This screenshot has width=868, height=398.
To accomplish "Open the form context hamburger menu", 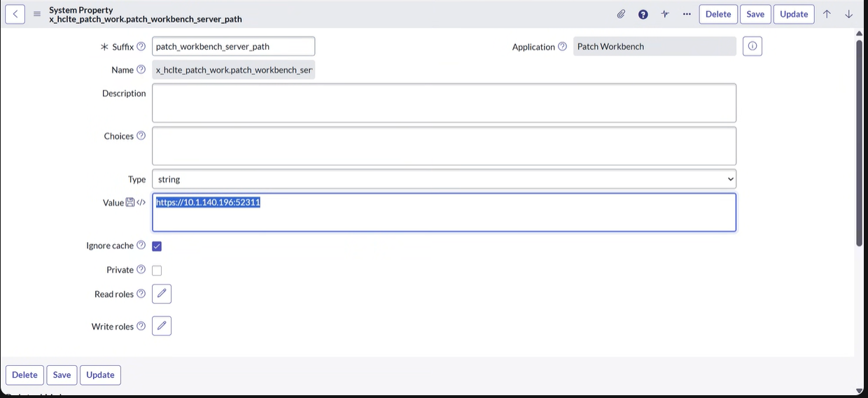I will (x=37, y=14).
